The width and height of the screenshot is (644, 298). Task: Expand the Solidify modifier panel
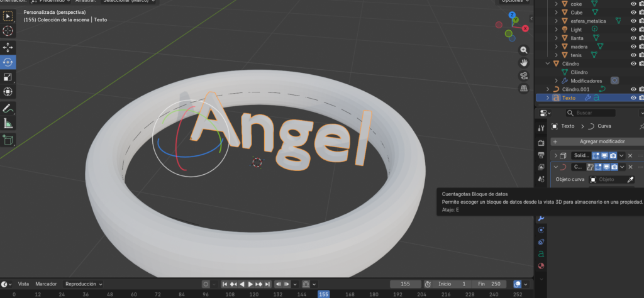[556, 155]
